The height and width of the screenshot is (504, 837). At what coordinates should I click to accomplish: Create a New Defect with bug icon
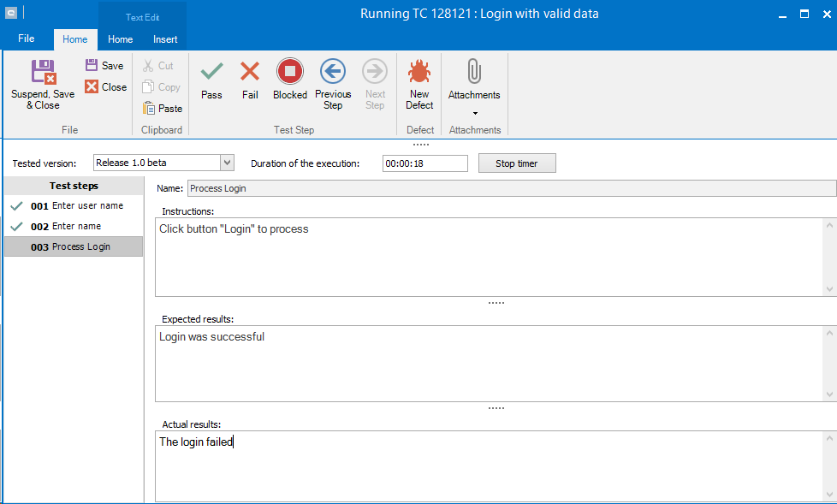419,72
